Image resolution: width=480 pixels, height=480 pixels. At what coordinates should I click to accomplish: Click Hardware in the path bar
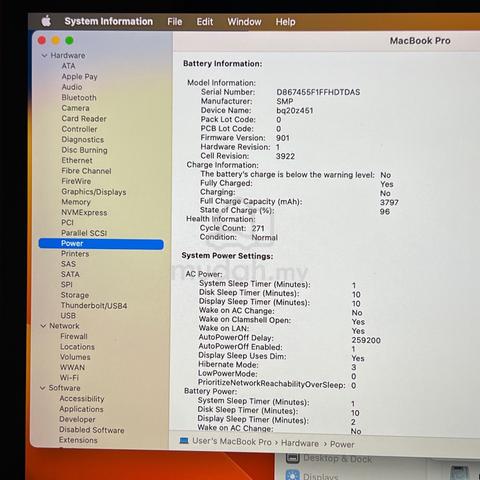click(300, 443)
